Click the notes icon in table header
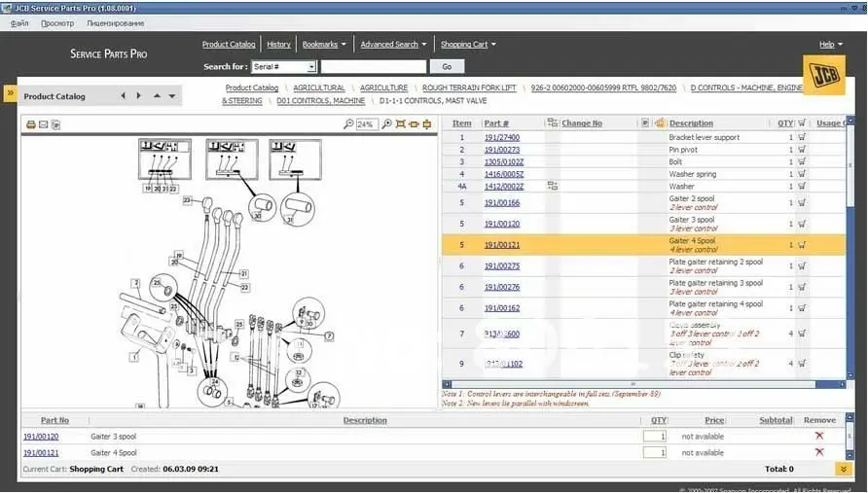This screenshot has height=493, width=868. [645, 123]
